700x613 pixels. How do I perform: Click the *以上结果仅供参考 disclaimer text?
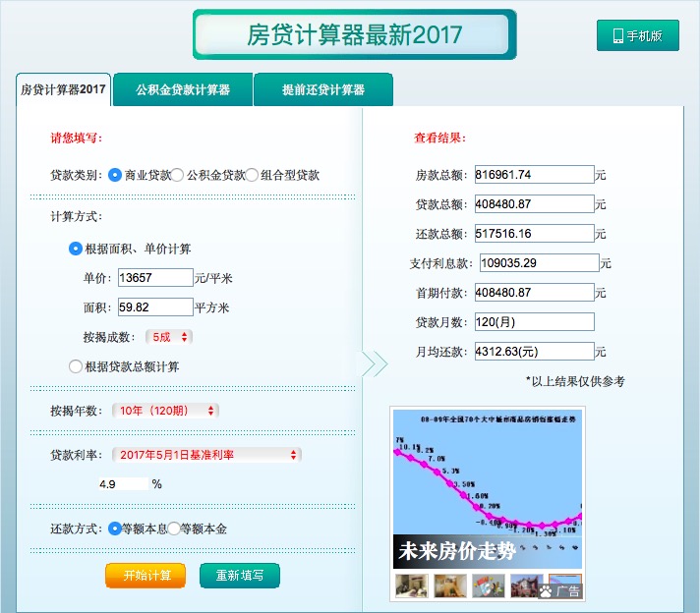point(575,381)
